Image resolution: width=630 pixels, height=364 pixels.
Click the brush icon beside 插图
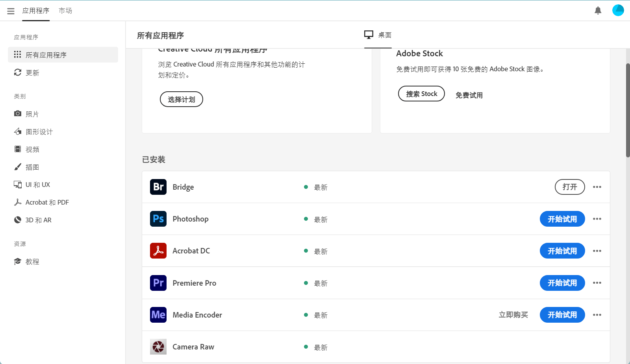(x=17, y=167)
